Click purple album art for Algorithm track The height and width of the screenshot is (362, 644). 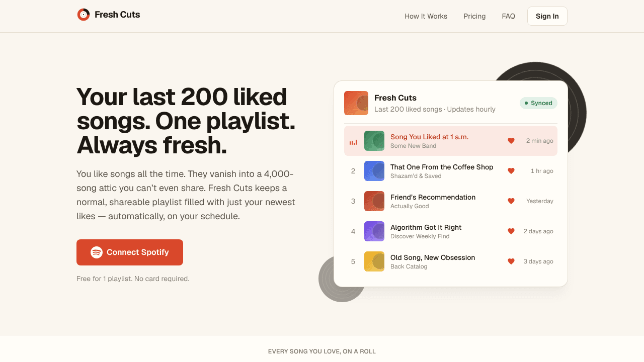point(374,231)
